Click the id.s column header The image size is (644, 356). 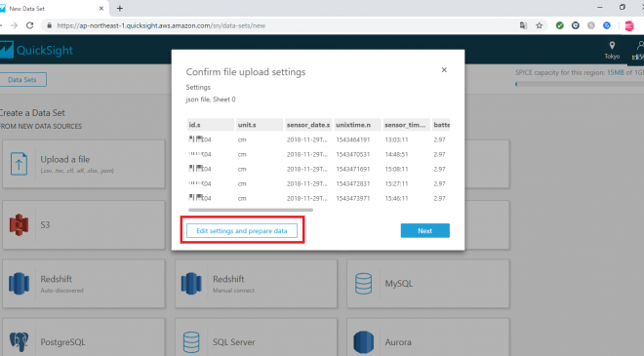click(x=211, y=125)
